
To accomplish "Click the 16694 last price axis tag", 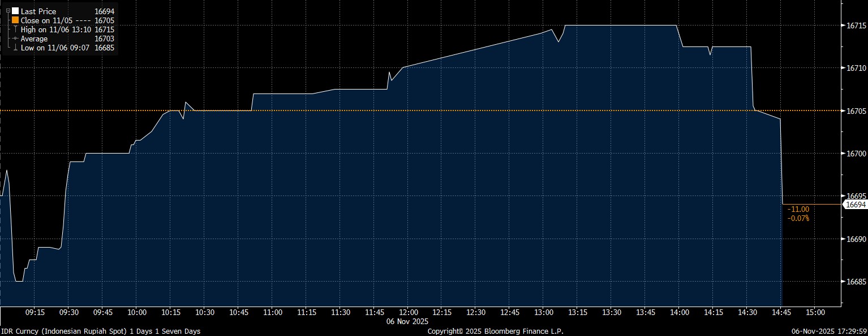I will (855, 205).
